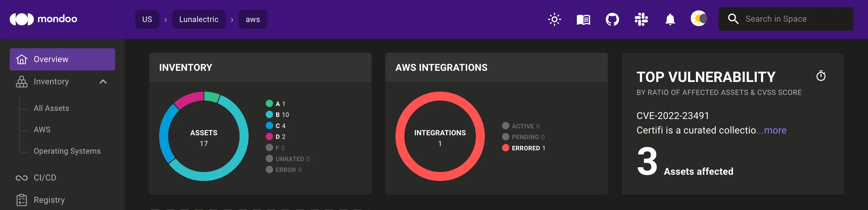Select ERRORED integrations legend entry
868x210 pixels.
pos(524,148)
